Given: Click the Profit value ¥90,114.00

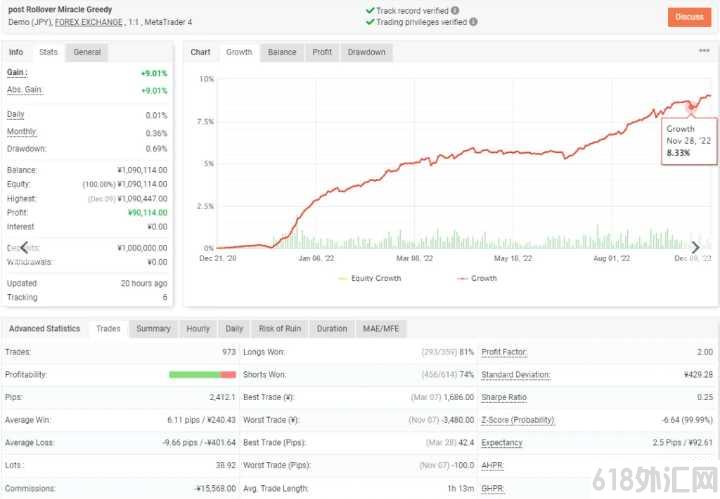Looking at the screenshot, I should pos(147,213).
